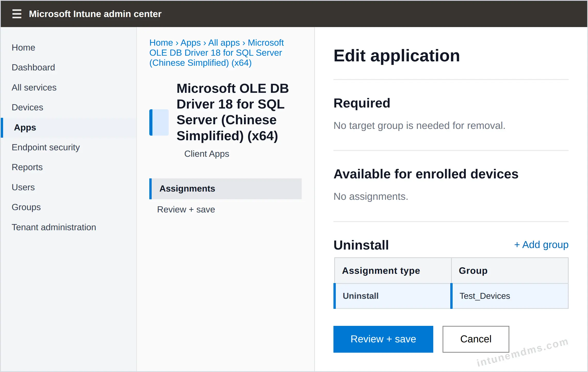Open Reports in sidebar

tap(27, 167)
